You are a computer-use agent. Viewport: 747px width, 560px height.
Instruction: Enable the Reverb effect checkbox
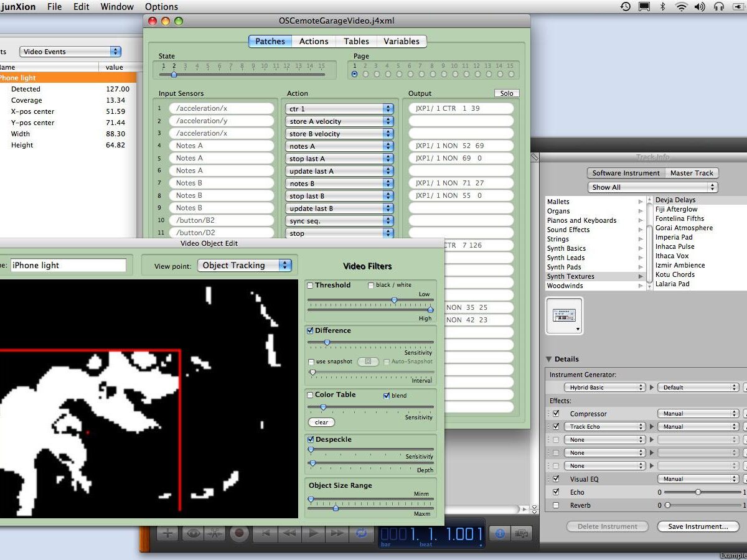(556, 505)
